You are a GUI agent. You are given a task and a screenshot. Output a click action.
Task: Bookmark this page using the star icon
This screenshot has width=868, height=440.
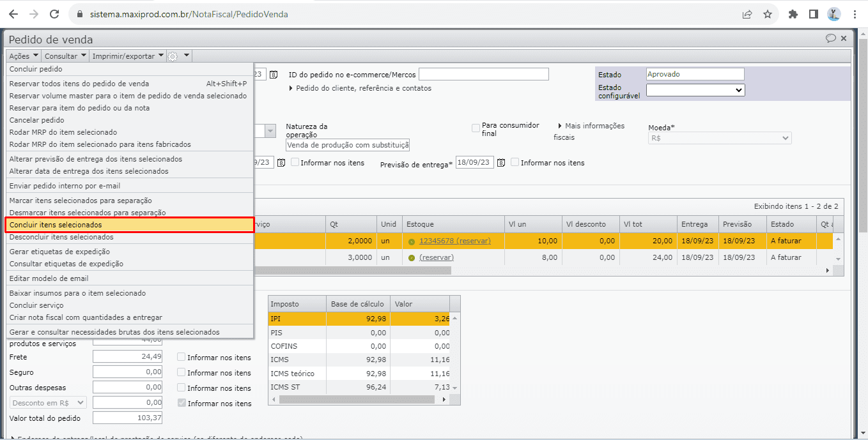768,14
